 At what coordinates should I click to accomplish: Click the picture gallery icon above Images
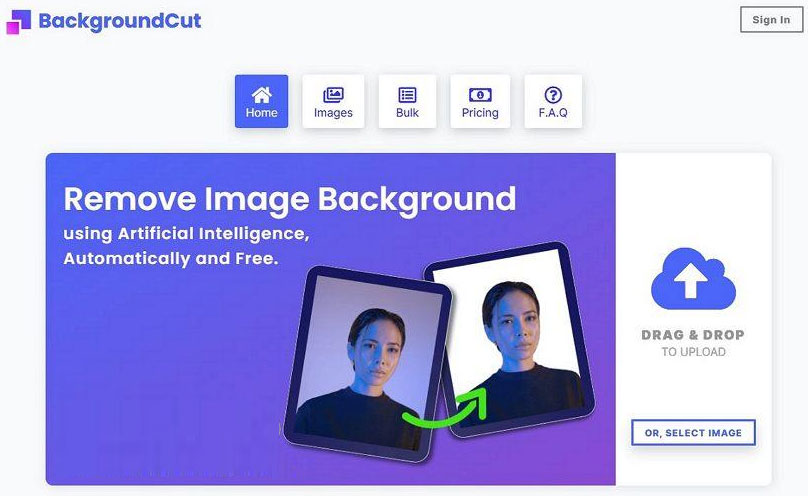pyautogui.click(x=333, y=95)
